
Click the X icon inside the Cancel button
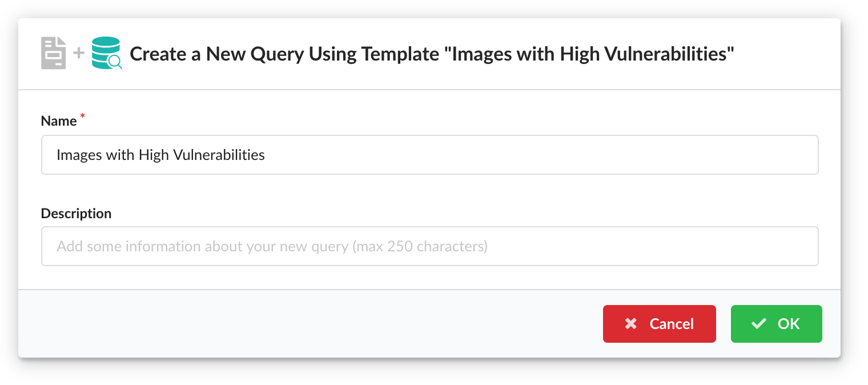tap(631, 324)
